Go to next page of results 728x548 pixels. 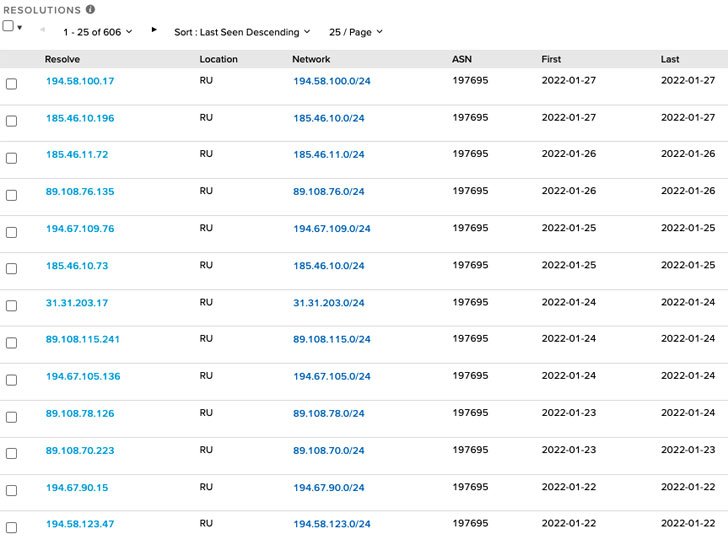coord(154,30)
